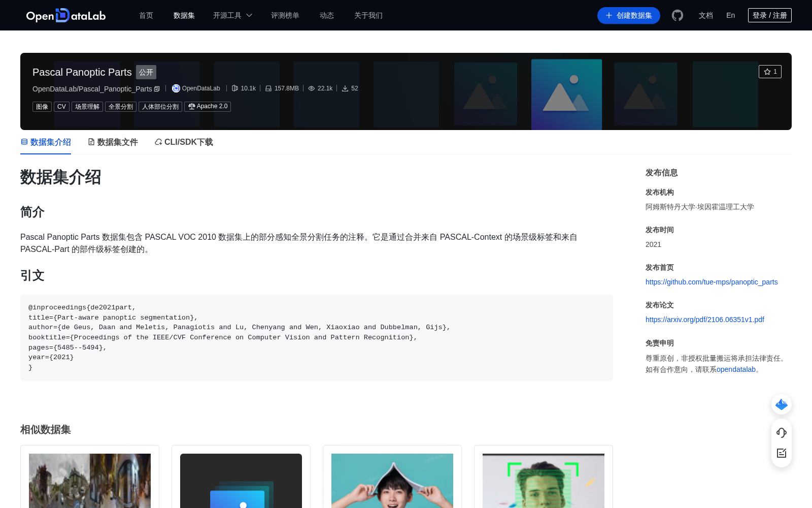Open similar dataset street panorama thumbnail

pos(90,481)
